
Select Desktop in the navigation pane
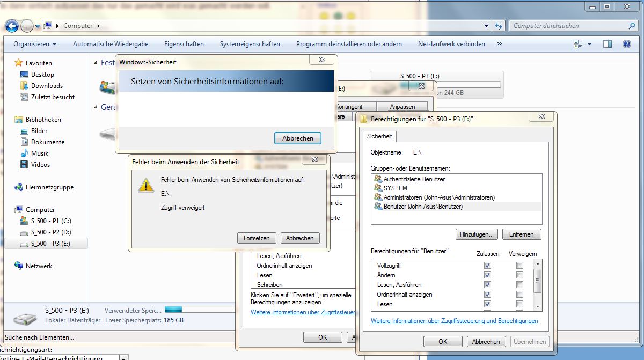[x=42, y=75]
